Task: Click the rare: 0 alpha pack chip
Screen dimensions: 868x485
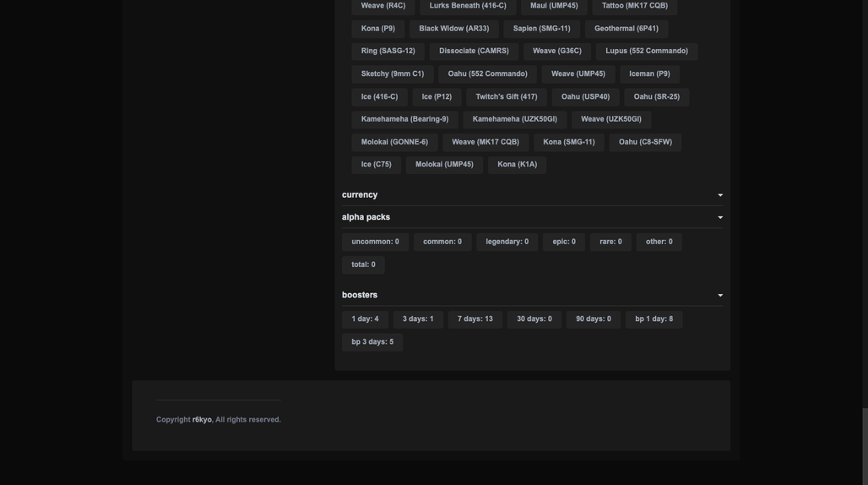Action: pos(610,242)
